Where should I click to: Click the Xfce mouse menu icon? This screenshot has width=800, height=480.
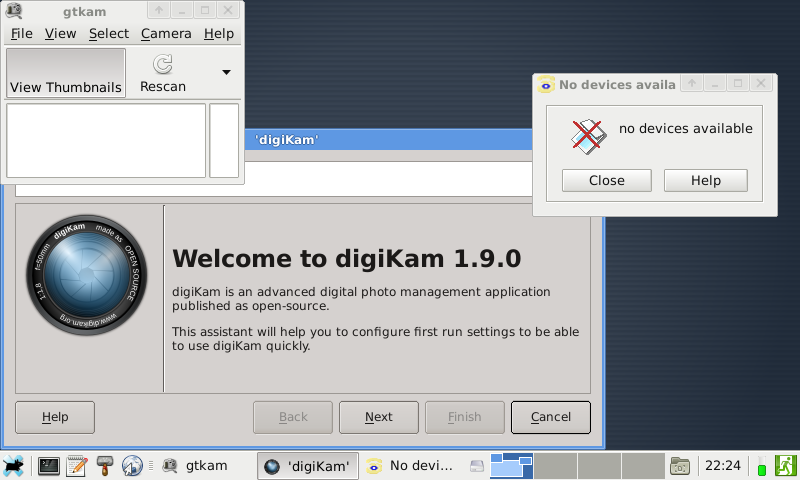14,465
